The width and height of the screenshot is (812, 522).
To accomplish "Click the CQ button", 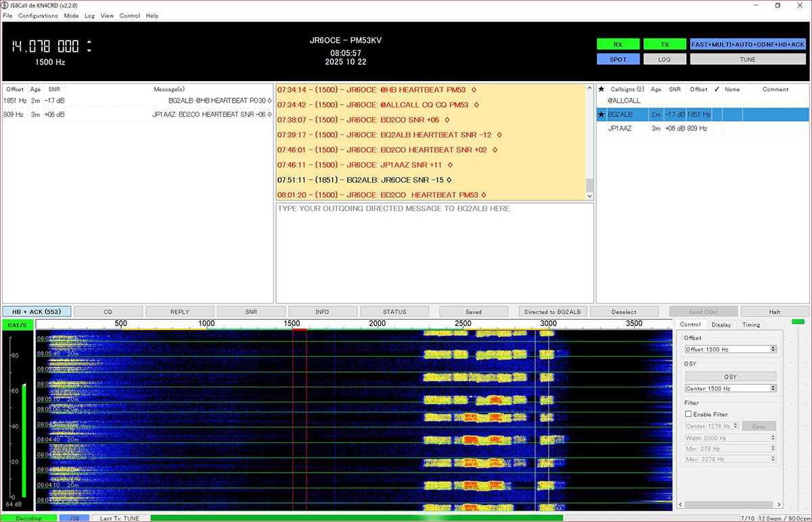I will point(108,312).
